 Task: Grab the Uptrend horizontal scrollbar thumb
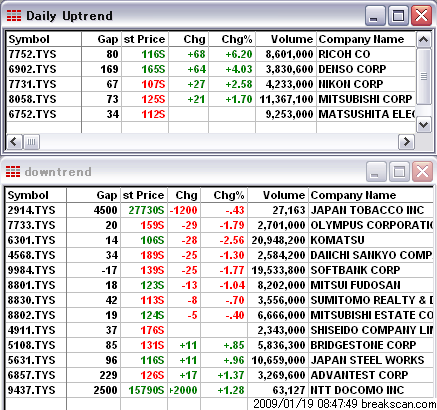31,142
